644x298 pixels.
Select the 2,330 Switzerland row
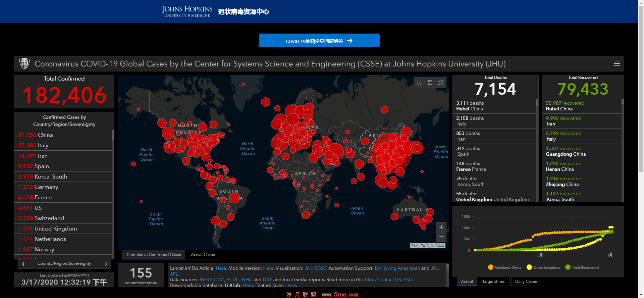tap(63, 218)
